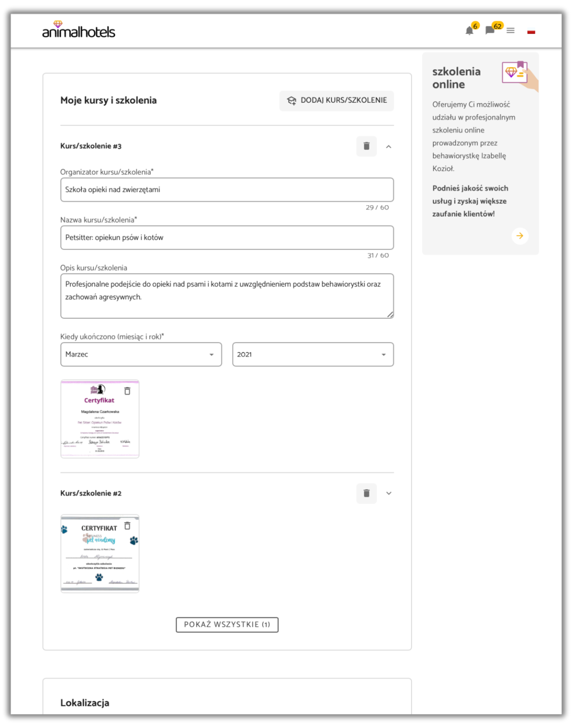Click into the Opis kursu/szkolenia textarea

tap(227, 296)
